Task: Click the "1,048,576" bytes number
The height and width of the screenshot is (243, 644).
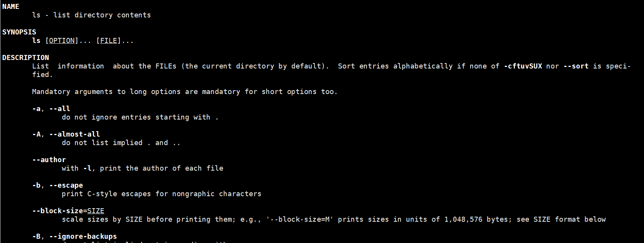Action: click(463, 219)
